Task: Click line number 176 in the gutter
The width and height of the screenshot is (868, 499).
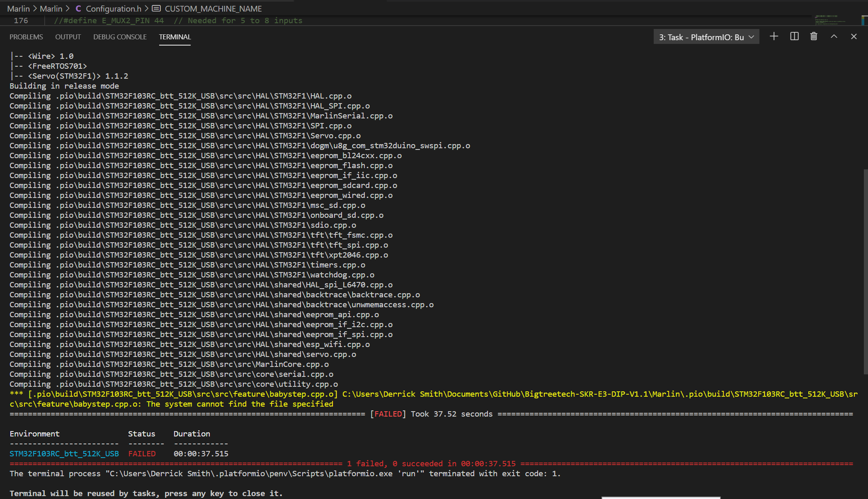Action: click(x=21, y=21)
